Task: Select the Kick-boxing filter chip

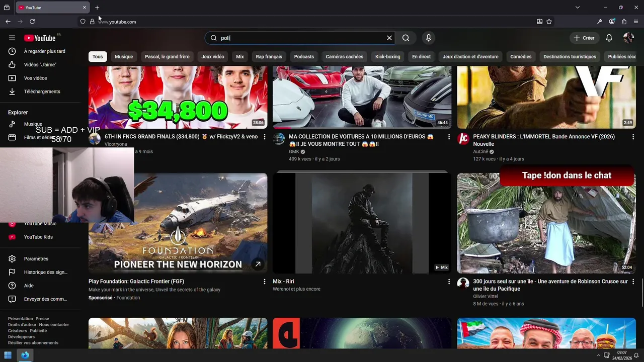Action: (x=387, y=57)
